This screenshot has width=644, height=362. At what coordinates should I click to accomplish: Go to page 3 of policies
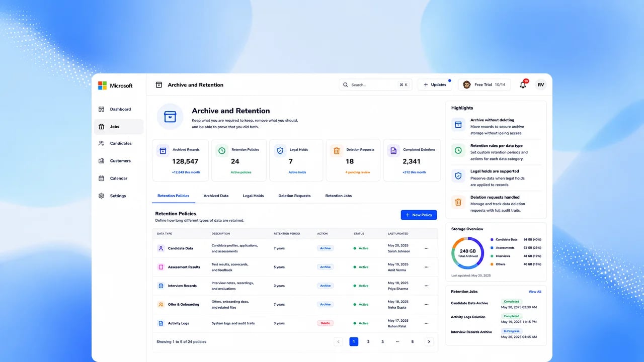383,342
